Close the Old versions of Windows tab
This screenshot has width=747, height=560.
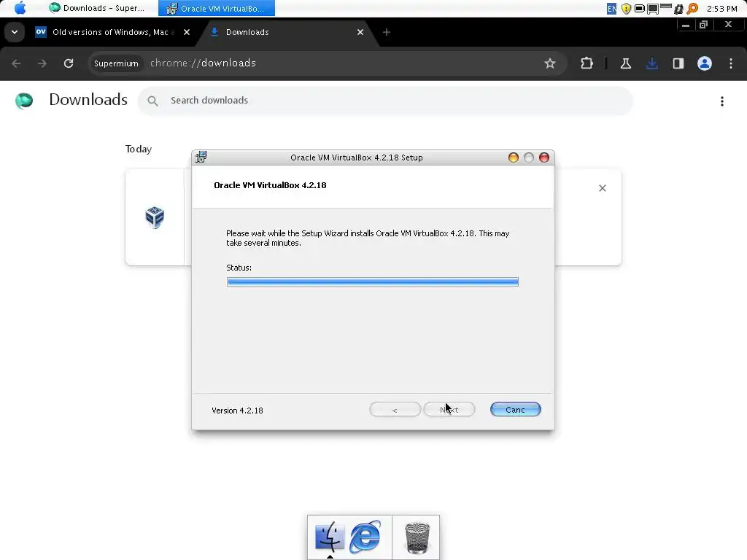click(x=187, y=32)
